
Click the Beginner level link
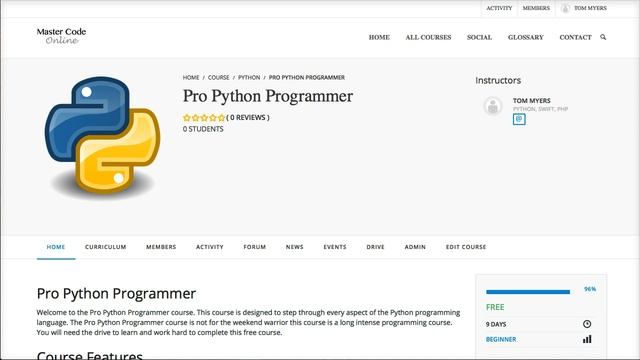pos(501,340)
